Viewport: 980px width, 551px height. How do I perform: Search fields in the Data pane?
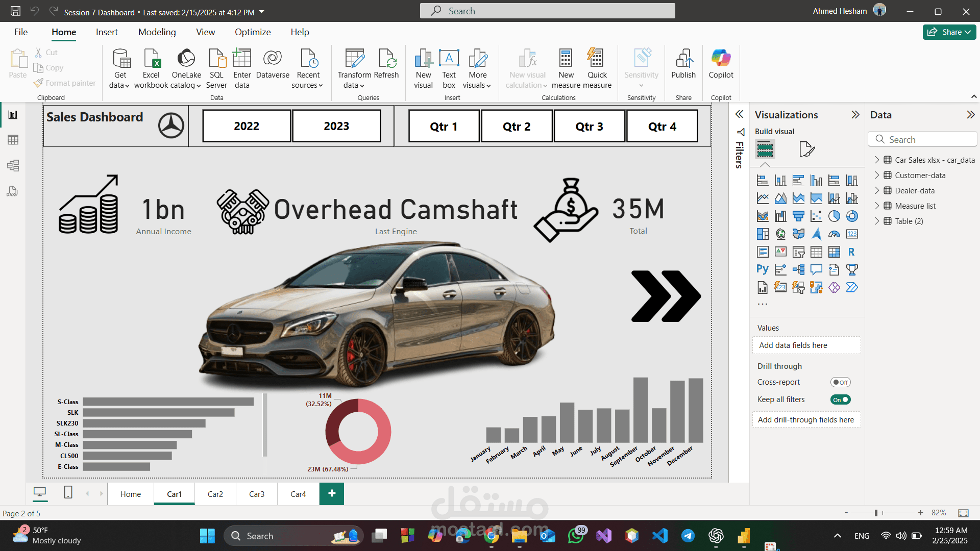pyautogui.click(x=923, y=139)
